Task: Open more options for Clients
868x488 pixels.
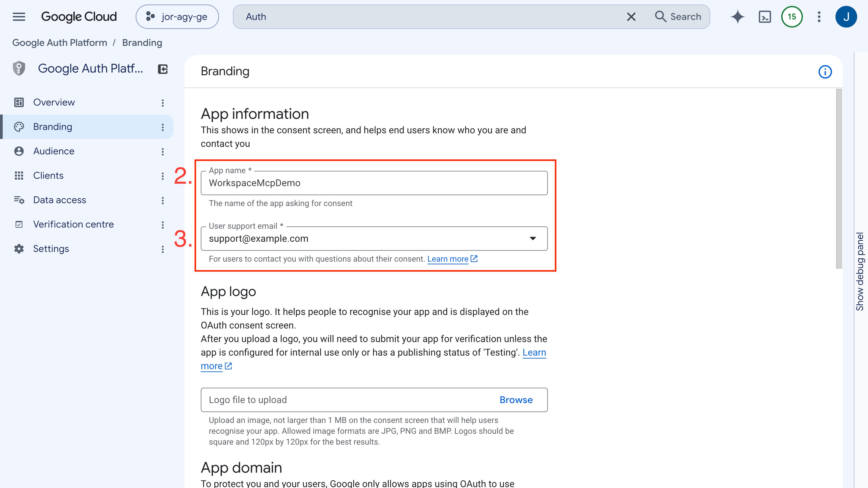Action: pos(163,176)
